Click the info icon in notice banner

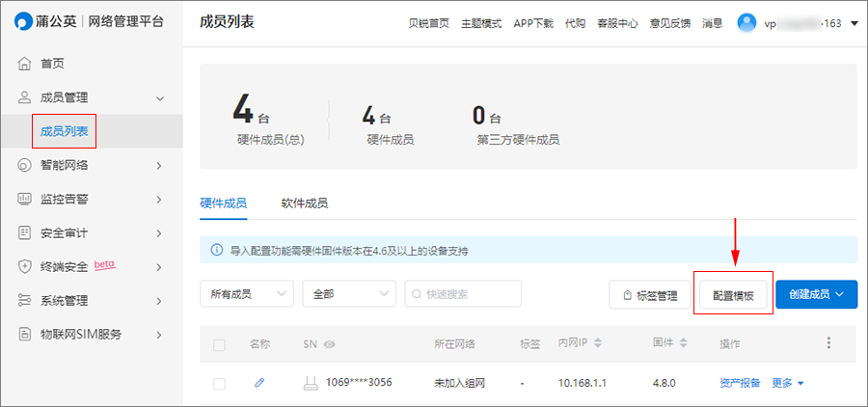[x=216, y=251]
